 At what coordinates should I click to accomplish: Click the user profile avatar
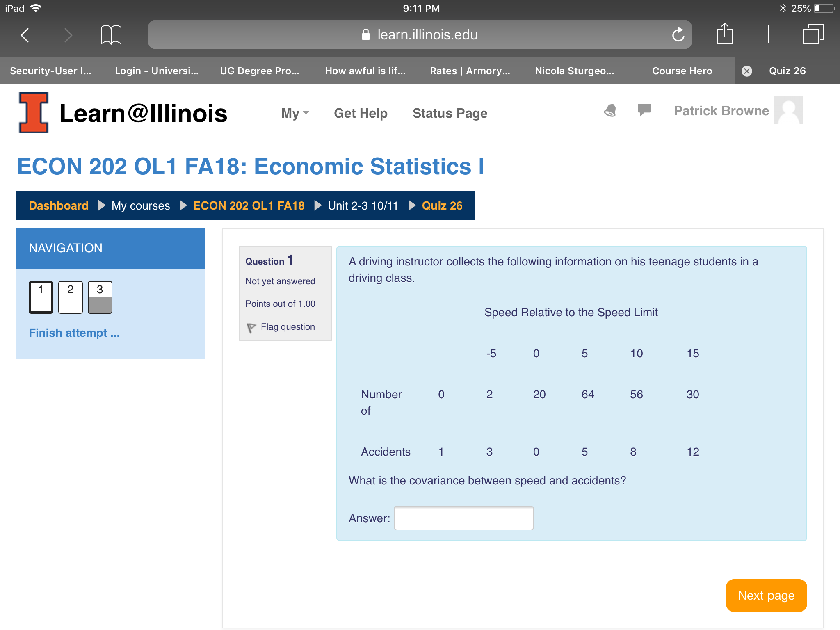click(788, 110)
